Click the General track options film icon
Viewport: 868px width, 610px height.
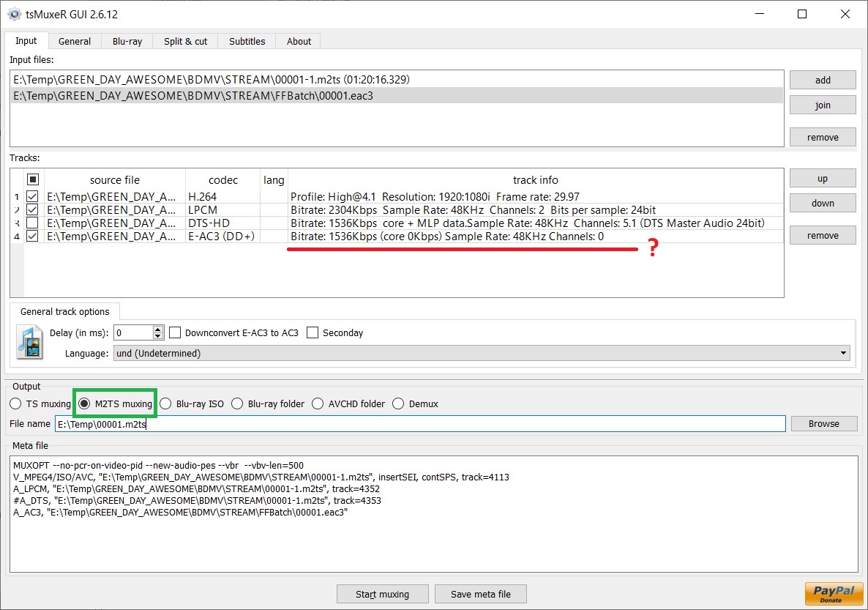coord(30,343)
